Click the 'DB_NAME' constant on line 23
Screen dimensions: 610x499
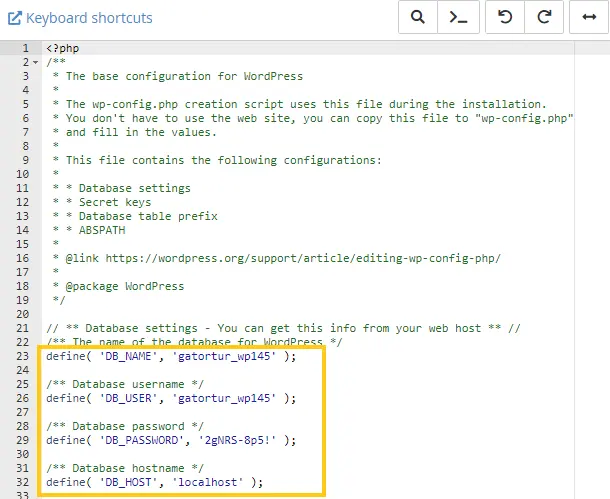(128, 356)
